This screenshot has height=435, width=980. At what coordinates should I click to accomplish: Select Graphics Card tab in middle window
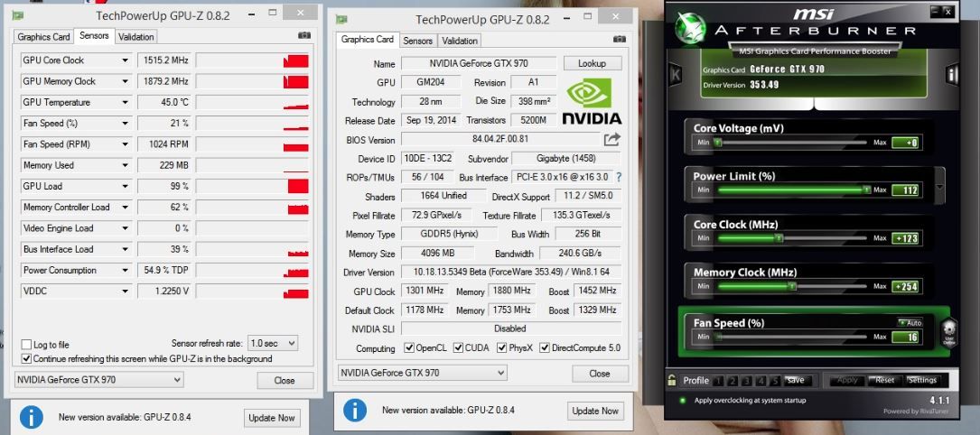coord(368,40)
